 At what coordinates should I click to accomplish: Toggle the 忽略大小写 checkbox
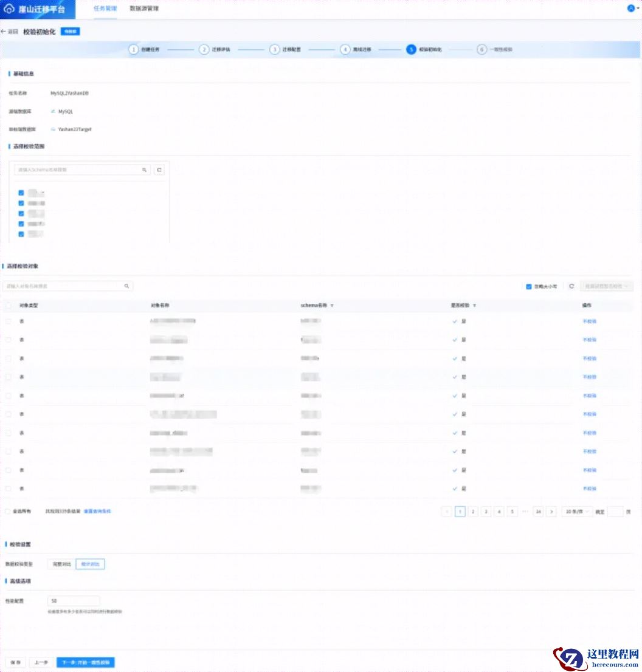click(x=529, y=286)
